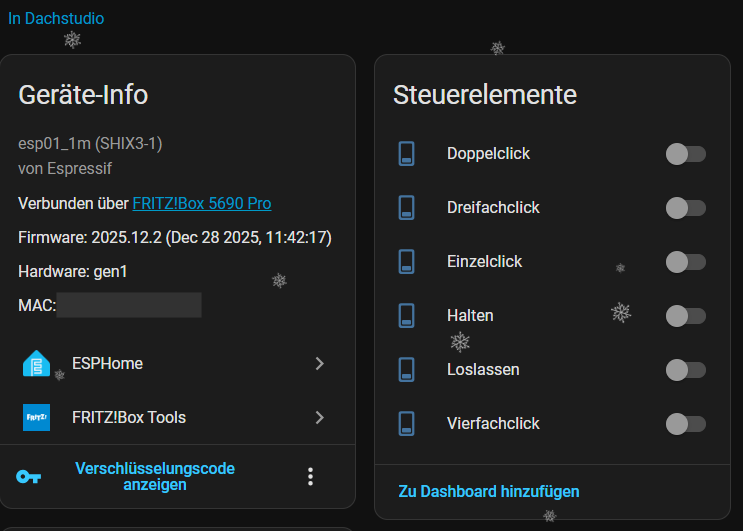
Task: Toggle the Halten switch
Action: pos(686,316)
